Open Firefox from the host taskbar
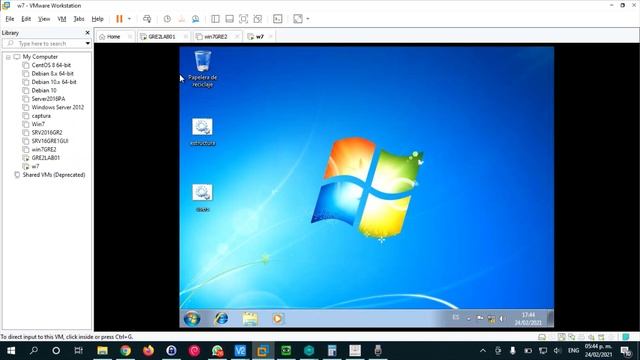The height and width of the screenshot is (360, 640). tap(148, 351)
